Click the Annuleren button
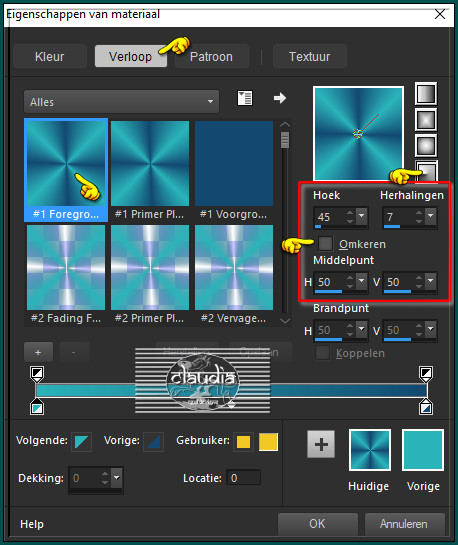 [404, 524]
